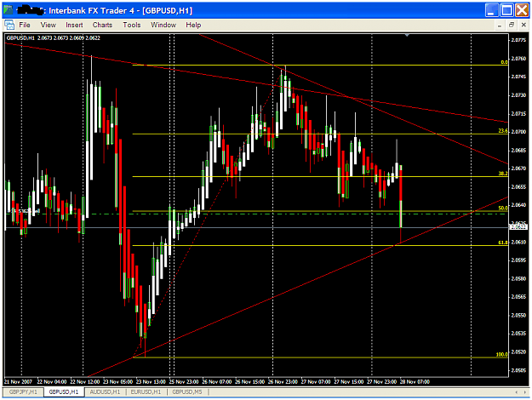Click the chart shift triangle marker at top

click(x=407, y=35)
